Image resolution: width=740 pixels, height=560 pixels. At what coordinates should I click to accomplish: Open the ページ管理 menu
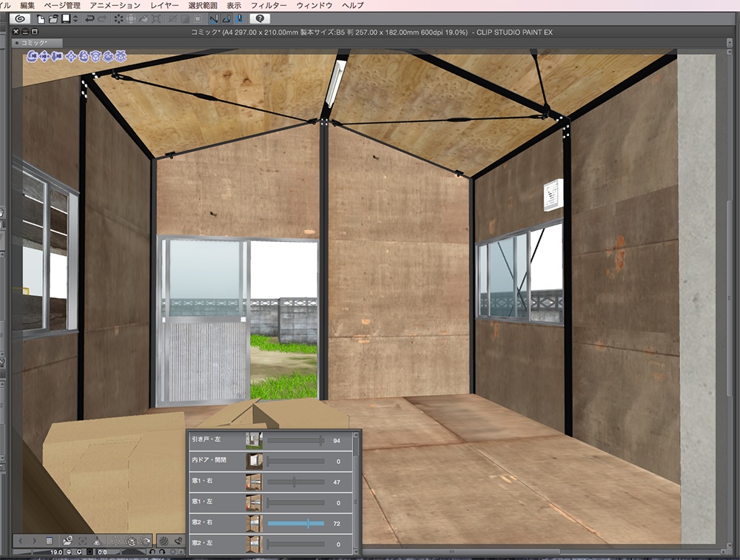pos(62,5)
